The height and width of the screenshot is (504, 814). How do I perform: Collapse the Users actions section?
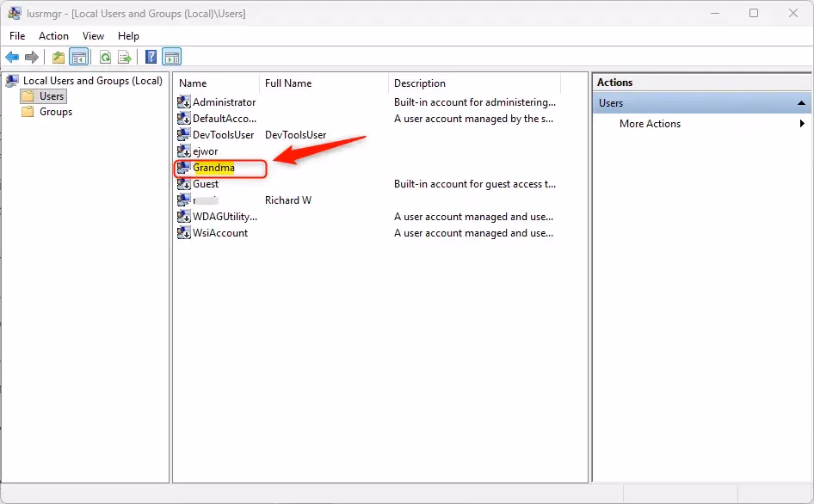coord(800,103)
